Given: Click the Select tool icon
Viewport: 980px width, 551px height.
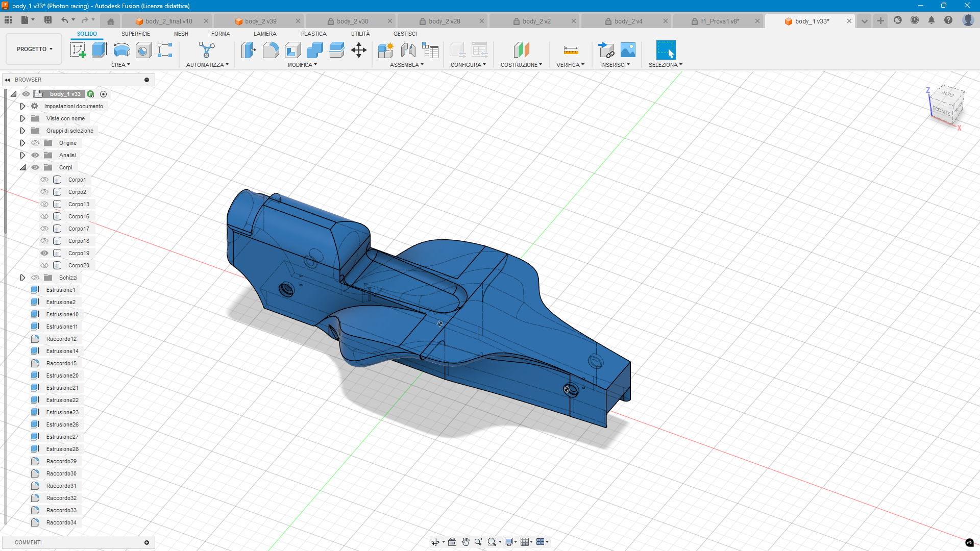Looking at the screenshot, I should click(666, 50).
